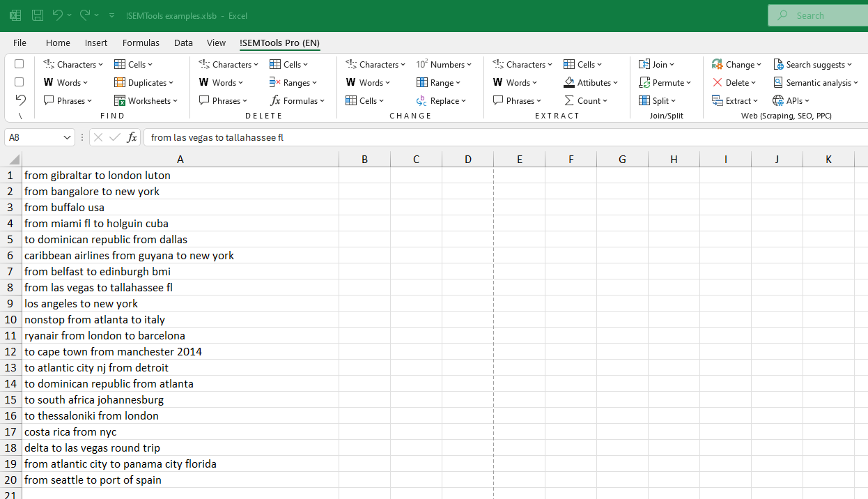This screenshot has height=499, width=868.
Task: Open Attributes tool in EXTRACT group
Action: (591, 83)
